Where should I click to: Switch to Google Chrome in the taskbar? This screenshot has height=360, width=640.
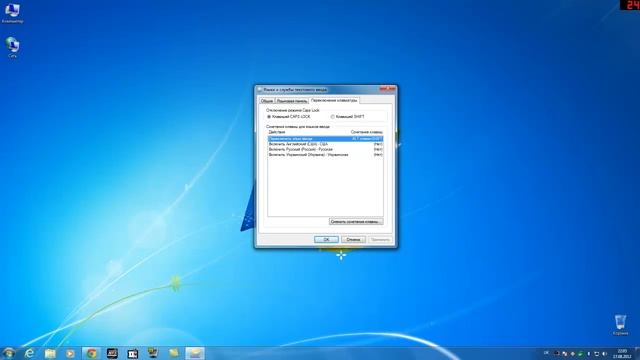tap(91, 353)
